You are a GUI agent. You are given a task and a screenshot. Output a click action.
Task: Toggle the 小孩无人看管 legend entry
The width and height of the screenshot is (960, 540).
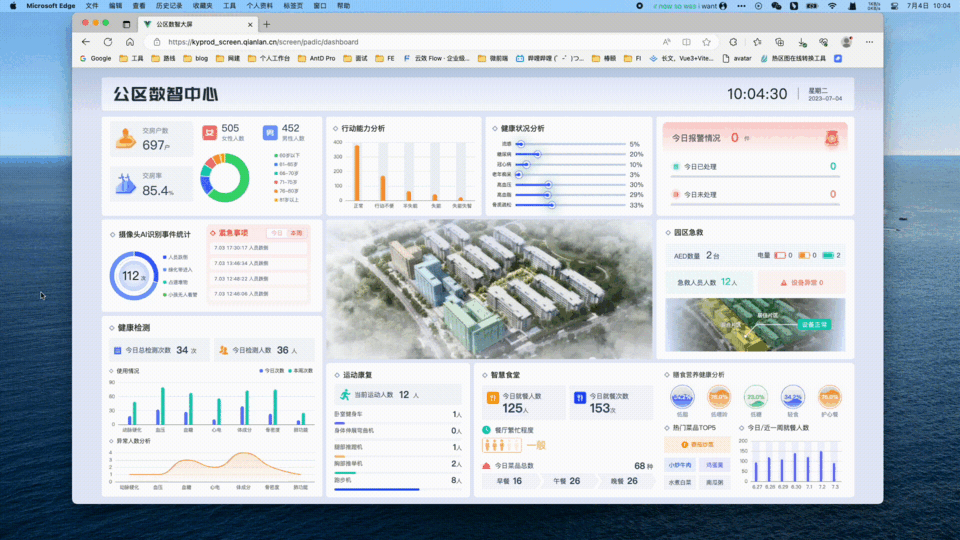click(x=180, y=294)
